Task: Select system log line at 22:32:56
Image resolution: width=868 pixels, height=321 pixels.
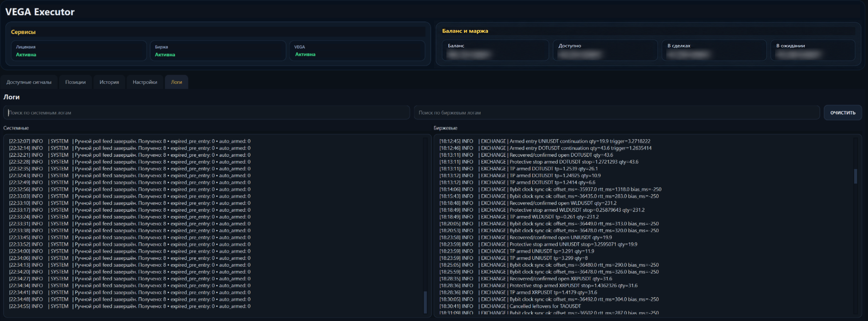Action: (x=130, y=189)
